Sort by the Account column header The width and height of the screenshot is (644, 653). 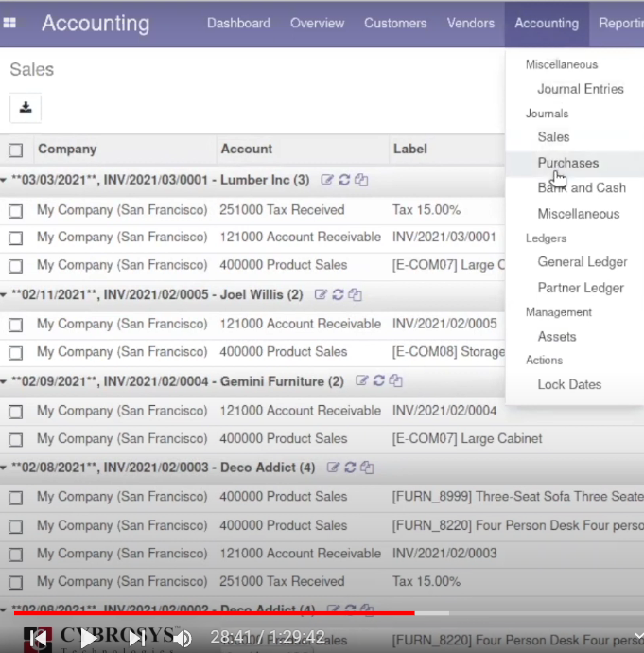click(x=246, y=150)
